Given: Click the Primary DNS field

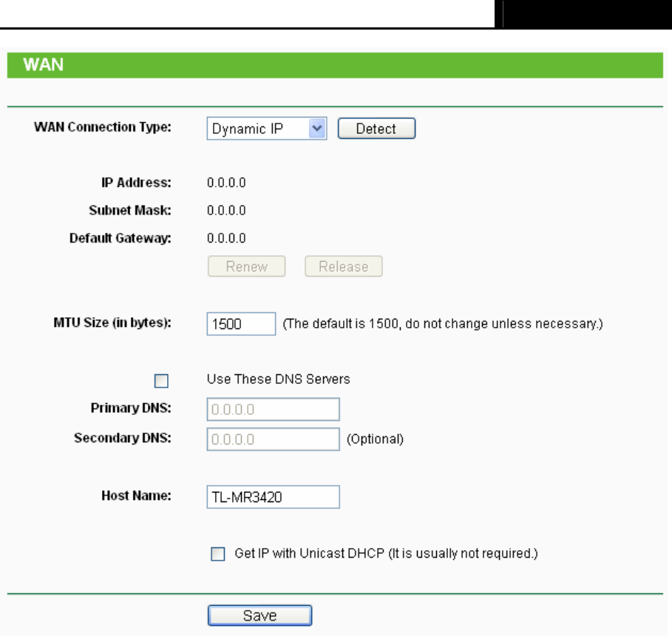Looking at the screenshot, I should (x=274, y=409).
